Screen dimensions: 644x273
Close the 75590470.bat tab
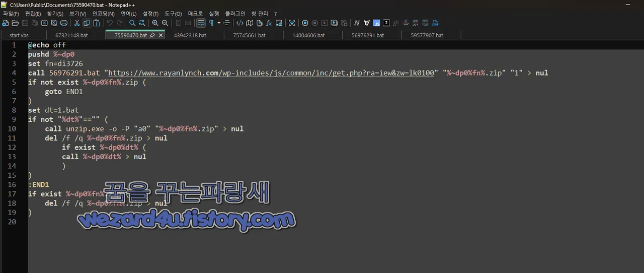(161, 35)
